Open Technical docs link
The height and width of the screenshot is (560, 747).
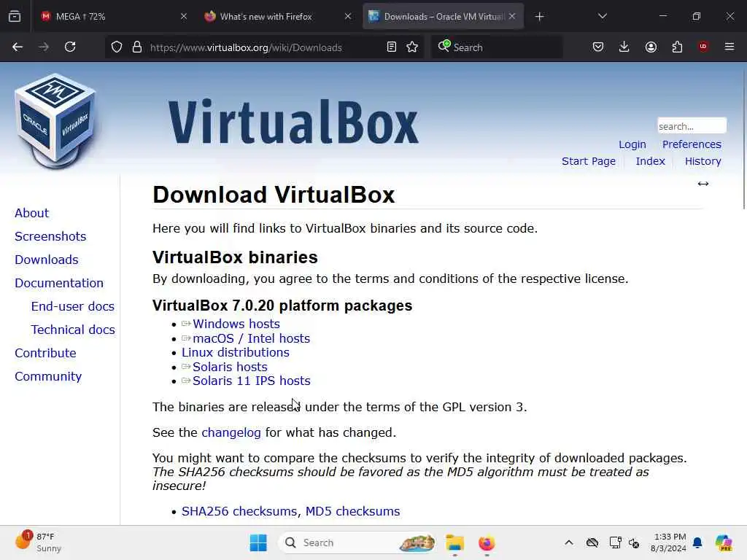(x=73, y=330)
